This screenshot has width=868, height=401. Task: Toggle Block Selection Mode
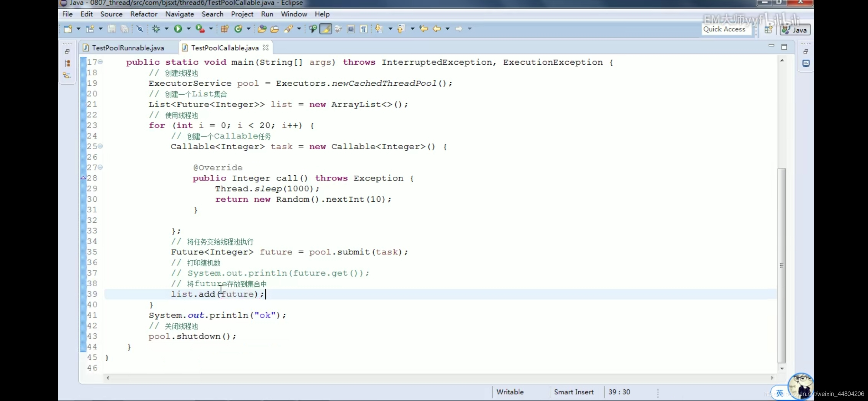pos(351,29)
